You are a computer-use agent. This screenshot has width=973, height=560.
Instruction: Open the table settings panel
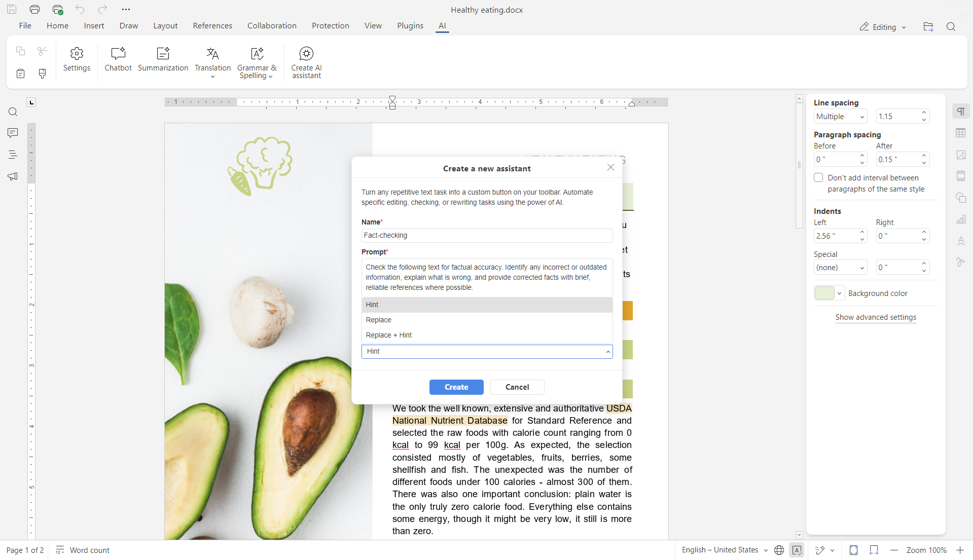pos(961,133)
